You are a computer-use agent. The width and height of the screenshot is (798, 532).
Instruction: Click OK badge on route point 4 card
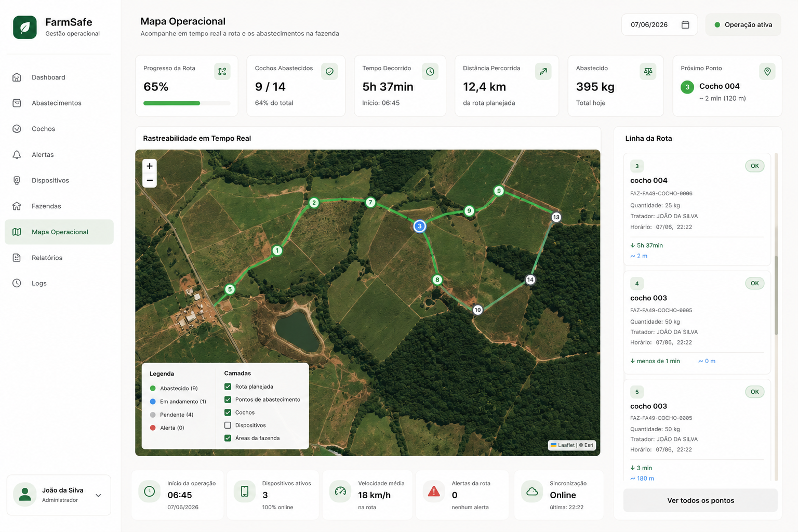pos(754,284)
